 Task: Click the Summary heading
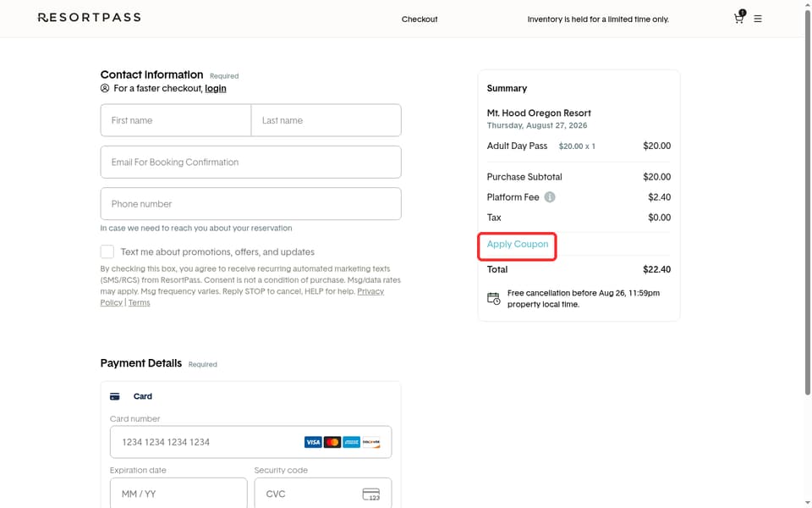click(x=507, y=88)
